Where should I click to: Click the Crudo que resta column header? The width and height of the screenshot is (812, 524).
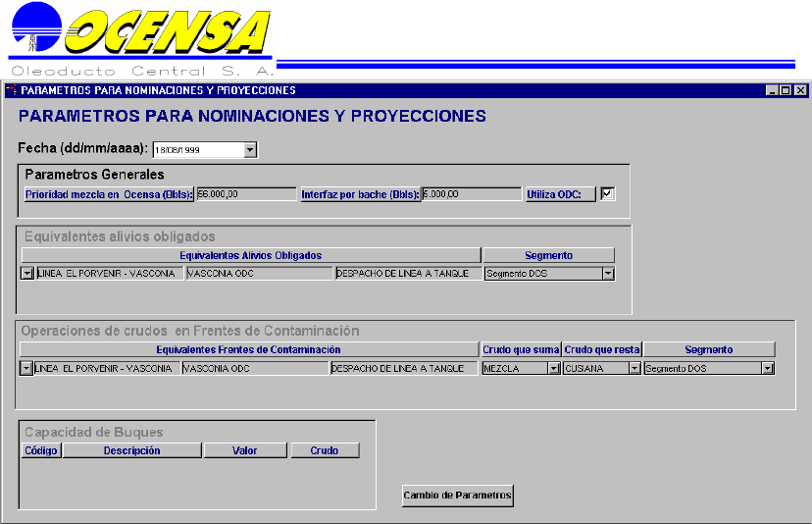point(602,349)
